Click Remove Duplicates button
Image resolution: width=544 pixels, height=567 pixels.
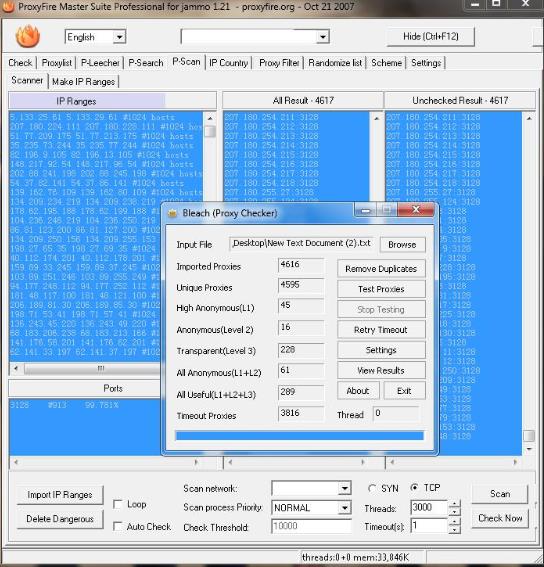point(381,269)
